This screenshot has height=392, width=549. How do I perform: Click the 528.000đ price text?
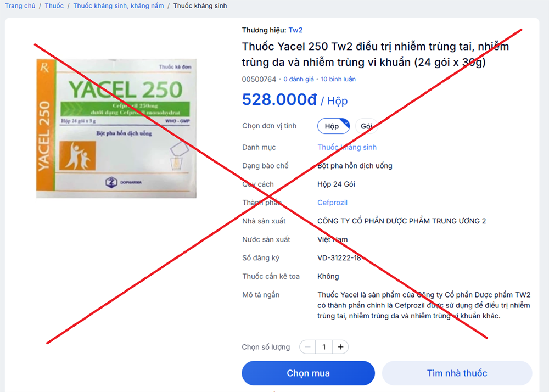pos(279,99)
